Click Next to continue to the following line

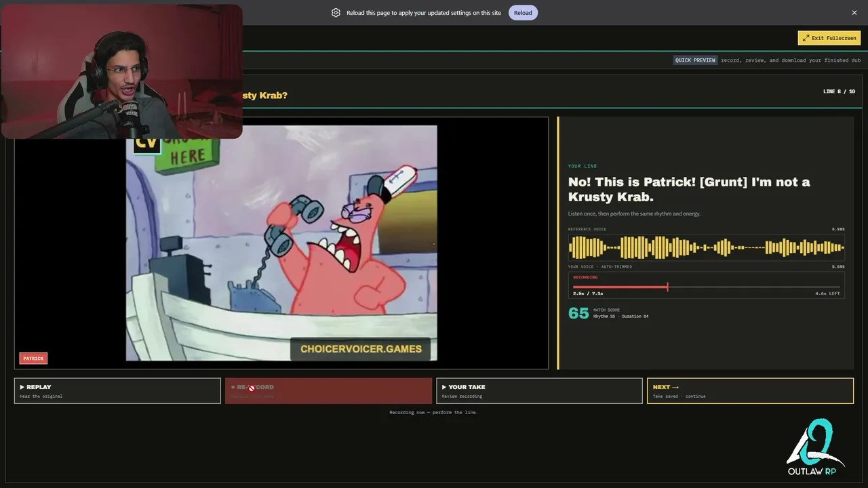point(750,391)
